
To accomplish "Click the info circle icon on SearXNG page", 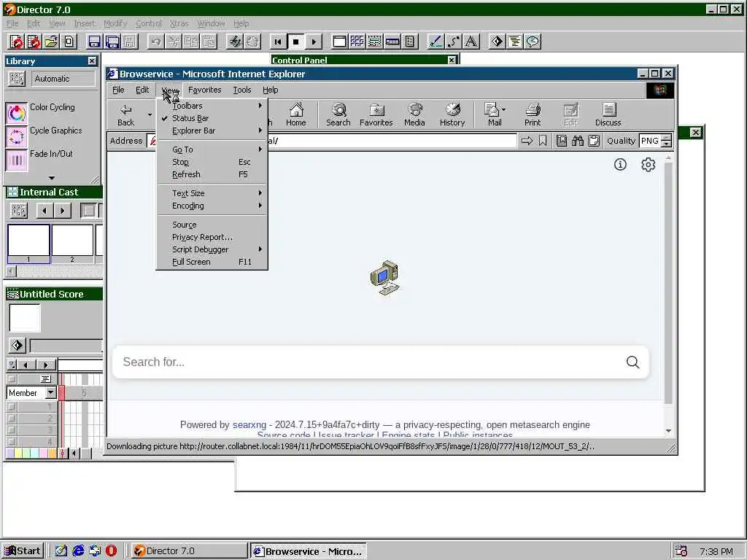I will click(620, 164).
